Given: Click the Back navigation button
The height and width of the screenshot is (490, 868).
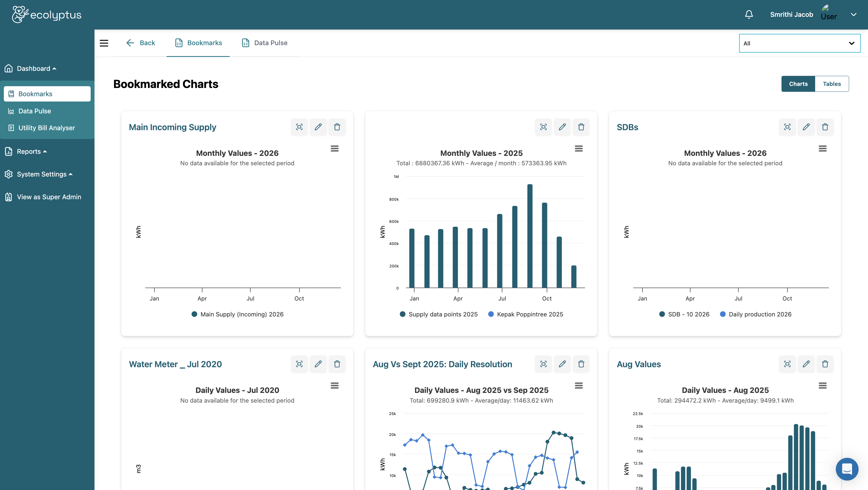Looking at the screenshot, I should click(141, 43).
